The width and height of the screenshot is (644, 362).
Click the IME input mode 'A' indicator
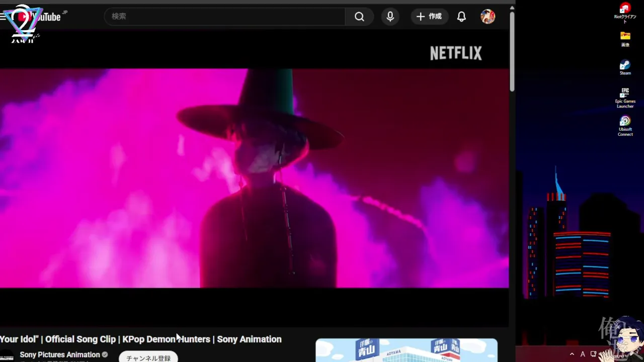(x=583, y=354)
